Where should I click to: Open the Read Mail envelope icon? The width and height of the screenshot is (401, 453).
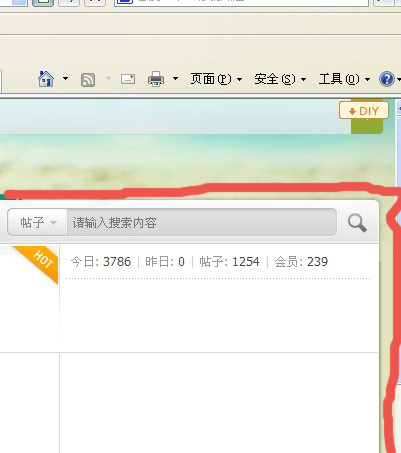[128, 79]
